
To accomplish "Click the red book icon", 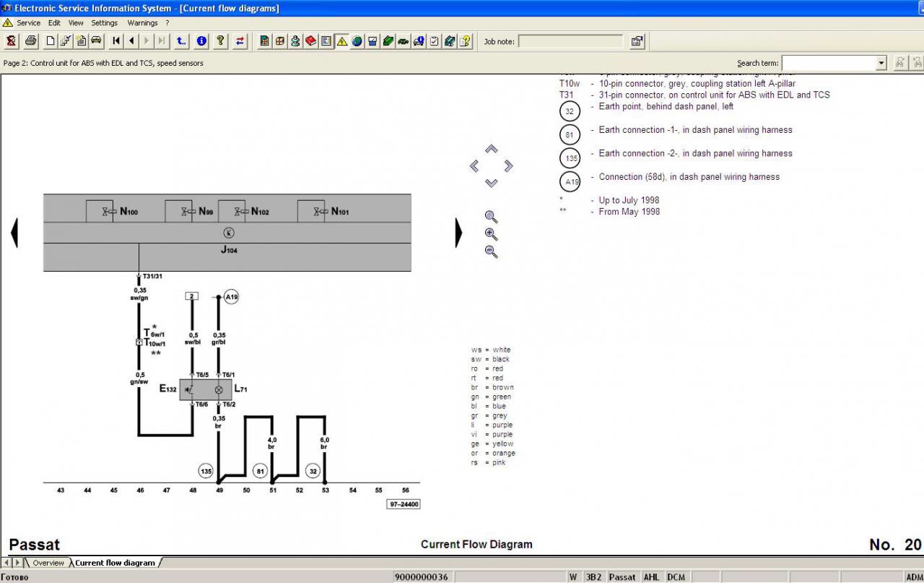I will coord(310,41).
